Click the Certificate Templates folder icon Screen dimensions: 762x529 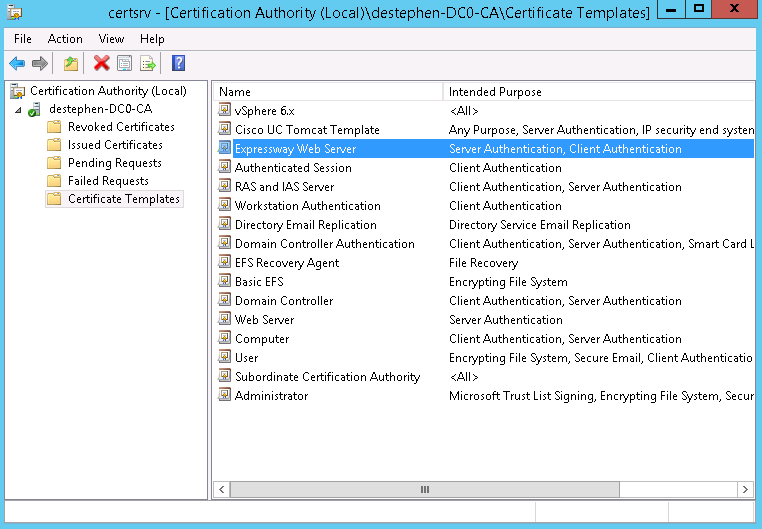coord(54,199)
